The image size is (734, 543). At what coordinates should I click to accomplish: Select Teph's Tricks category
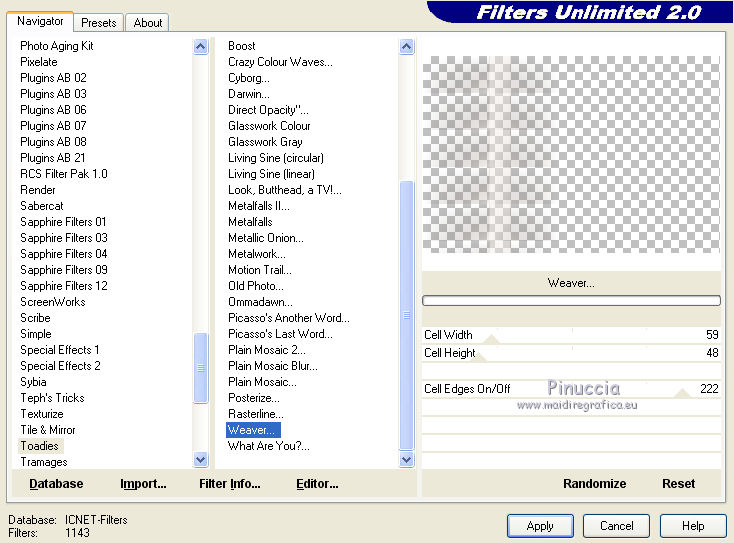tap(52, 398)
